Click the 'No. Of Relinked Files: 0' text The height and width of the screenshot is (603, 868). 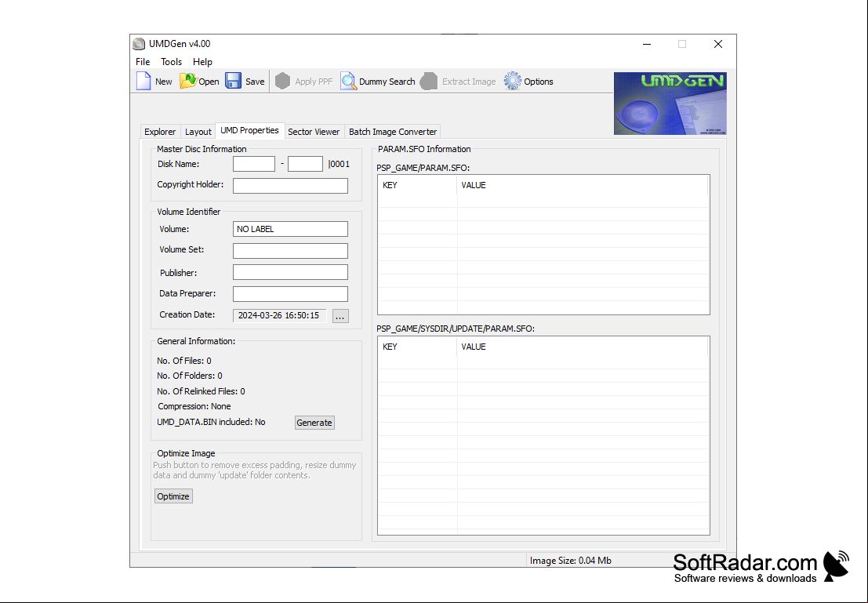[201, 391]
